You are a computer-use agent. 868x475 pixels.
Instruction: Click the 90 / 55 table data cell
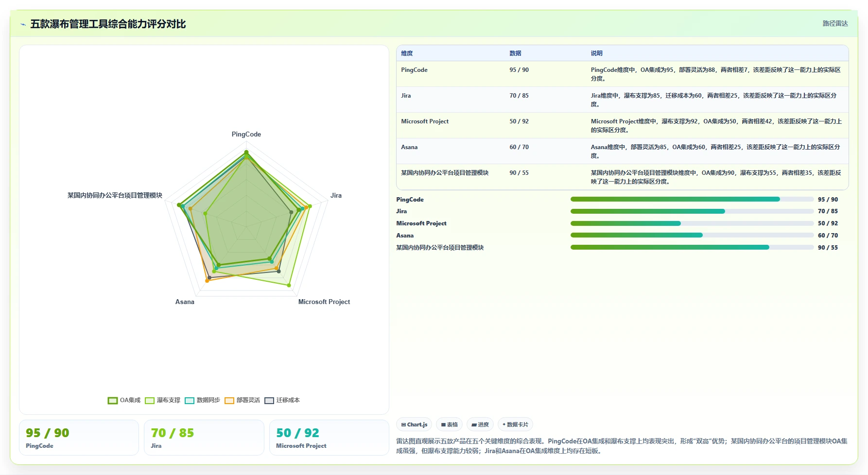[x=545, y=177]
